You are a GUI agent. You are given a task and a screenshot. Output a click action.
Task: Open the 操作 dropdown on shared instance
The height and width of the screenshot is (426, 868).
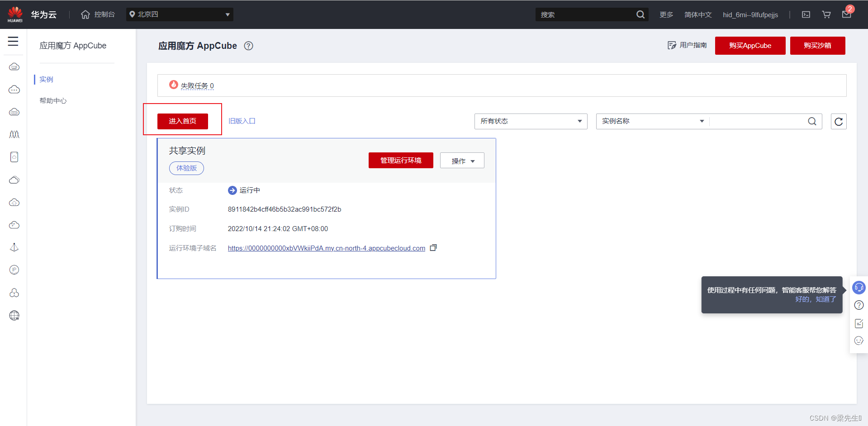(462, 161)
